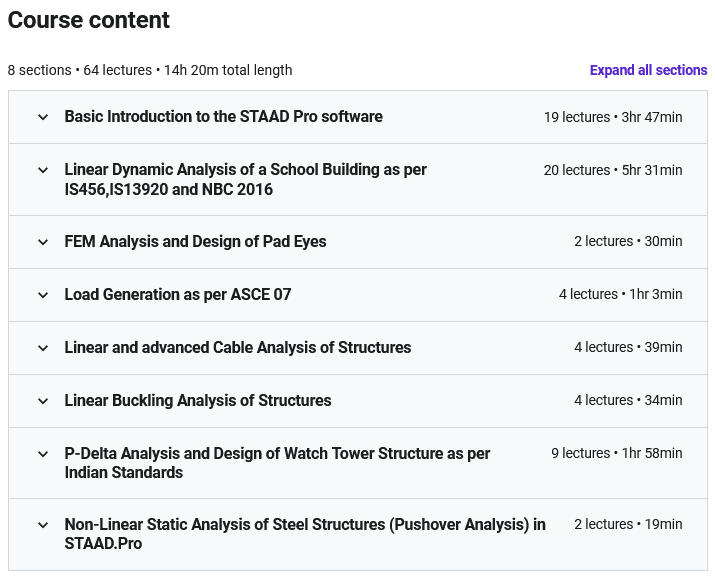Image resolution: width=715 pixels, height=576 pixels.
Task: Select Linear Dynamic Analysis of School Building title
Action: coord(245,180)
